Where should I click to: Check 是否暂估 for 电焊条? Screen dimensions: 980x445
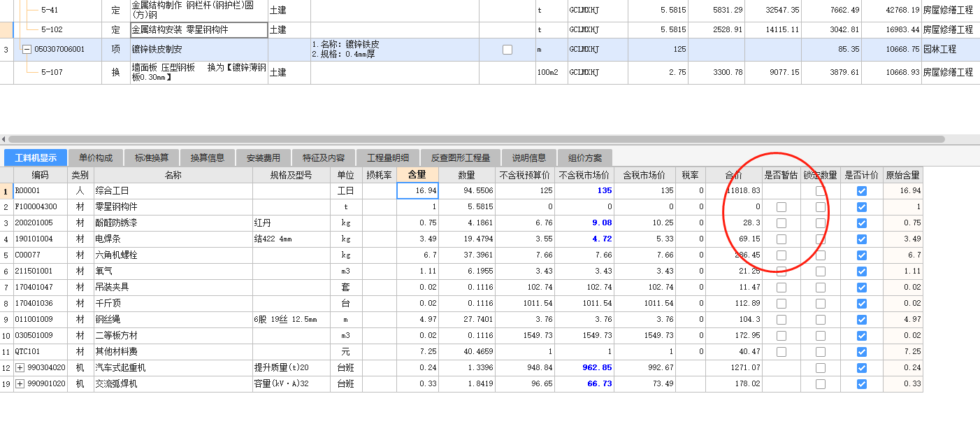coord(781,239)
